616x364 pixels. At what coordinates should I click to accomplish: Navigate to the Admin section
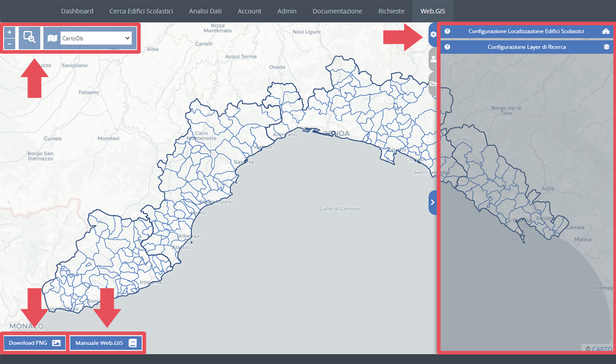click(287, 11)
